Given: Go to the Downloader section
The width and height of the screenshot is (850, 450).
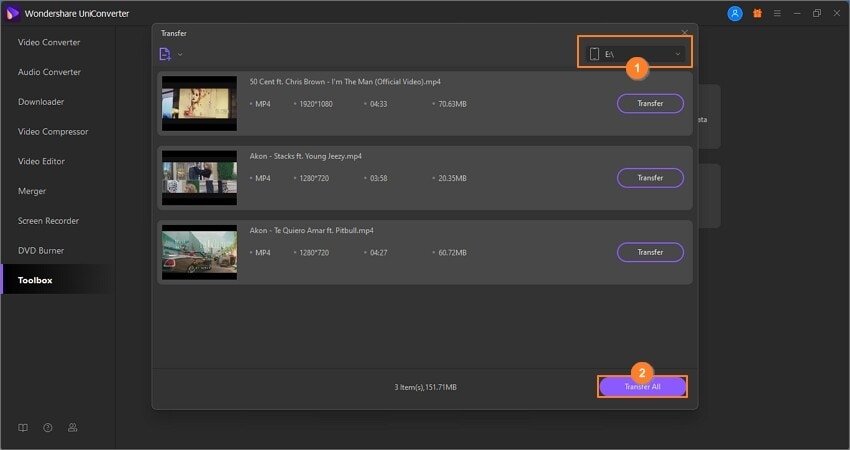Looking at the screenshot, I should click(x=41, y=102).
